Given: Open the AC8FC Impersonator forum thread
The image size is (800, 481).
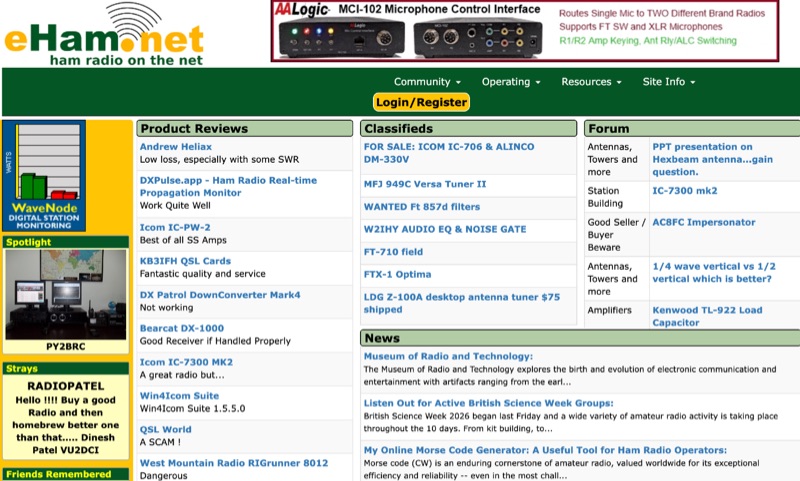Looking at the screenshot, I should point(704,222).
